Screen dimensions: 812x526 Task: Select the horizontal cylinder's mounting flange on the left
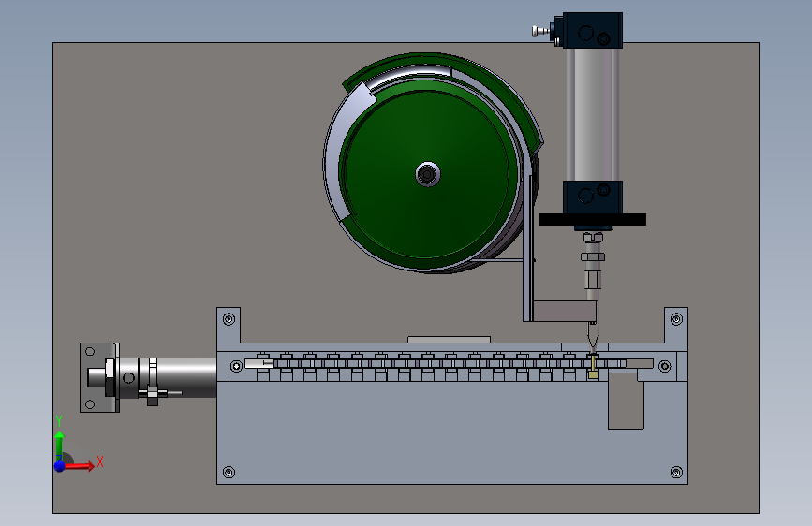(x=99, y=377)
